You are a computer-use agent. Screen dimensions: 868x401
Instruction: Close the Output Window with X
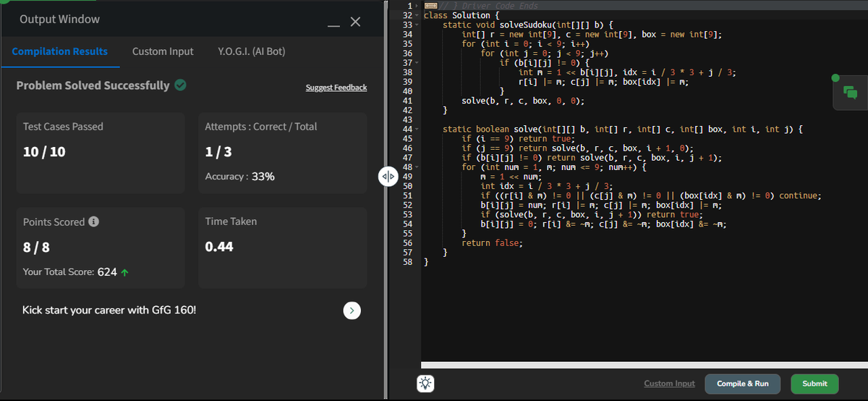[x=354, y=22]
